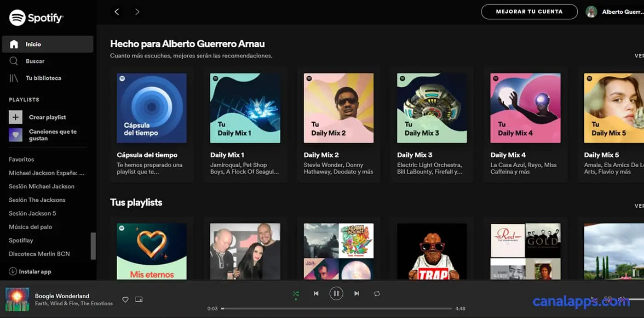Open the Cápsula del tiempo cover
Screen dimensions: 644x318
152,108
